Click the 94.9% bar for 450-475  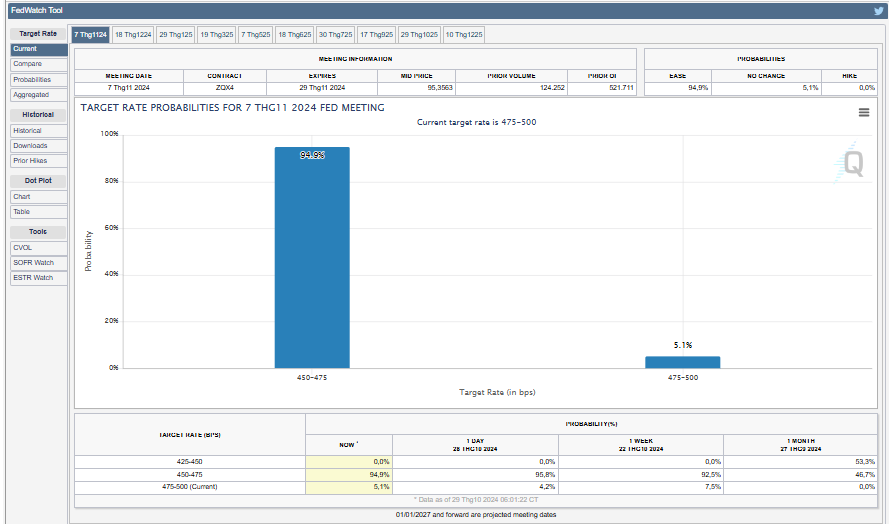coord(312,258)
